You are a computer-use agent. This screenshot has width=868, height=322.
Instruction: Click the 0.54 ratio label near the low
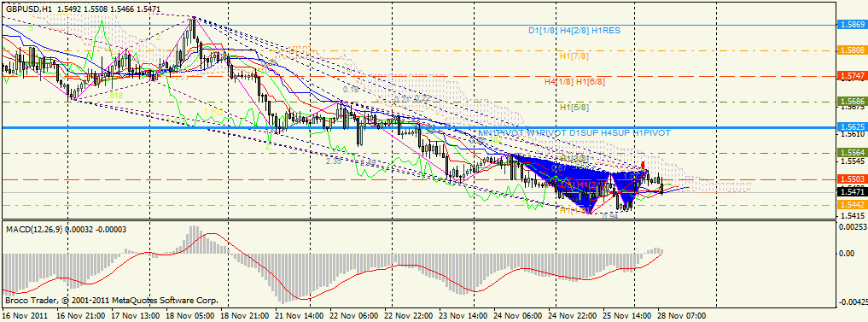(610, 215)
